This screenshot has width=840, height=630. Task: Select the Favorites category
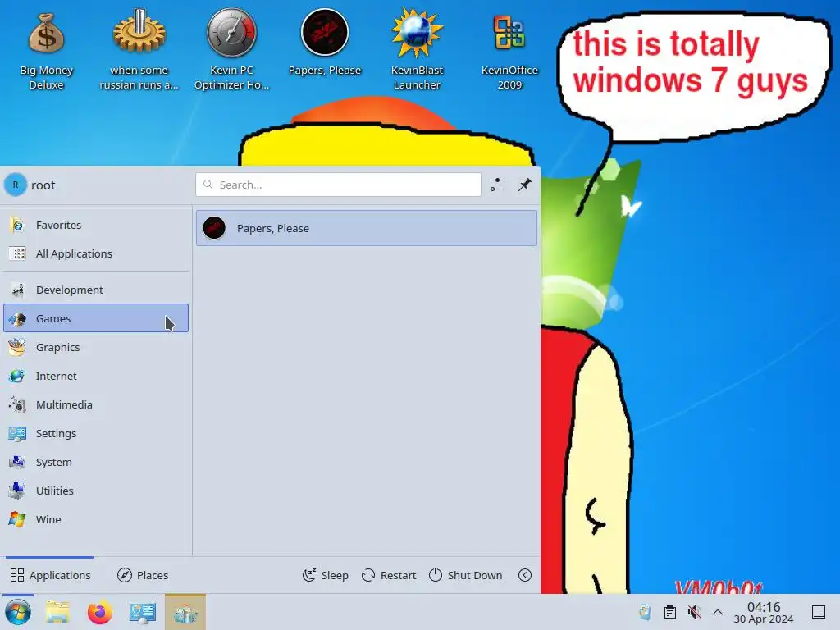tap(96, 225)
